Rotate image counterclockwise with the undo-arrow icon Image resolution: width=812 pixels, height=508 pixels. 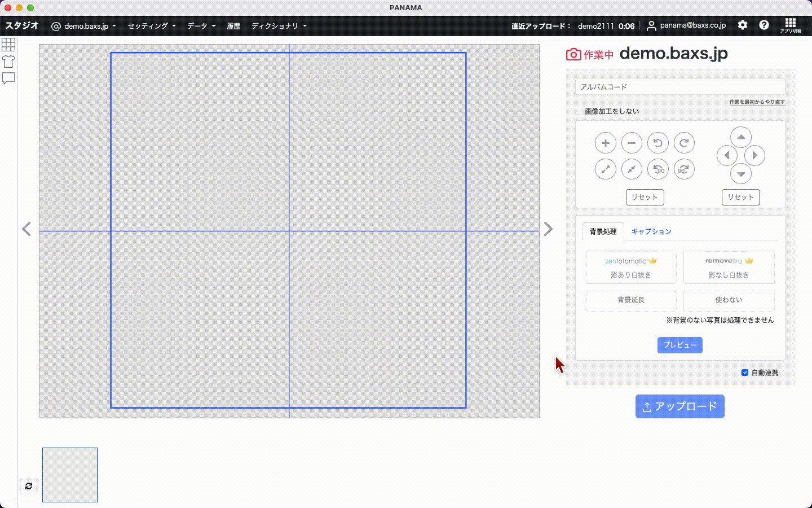(x=657, y=143)
